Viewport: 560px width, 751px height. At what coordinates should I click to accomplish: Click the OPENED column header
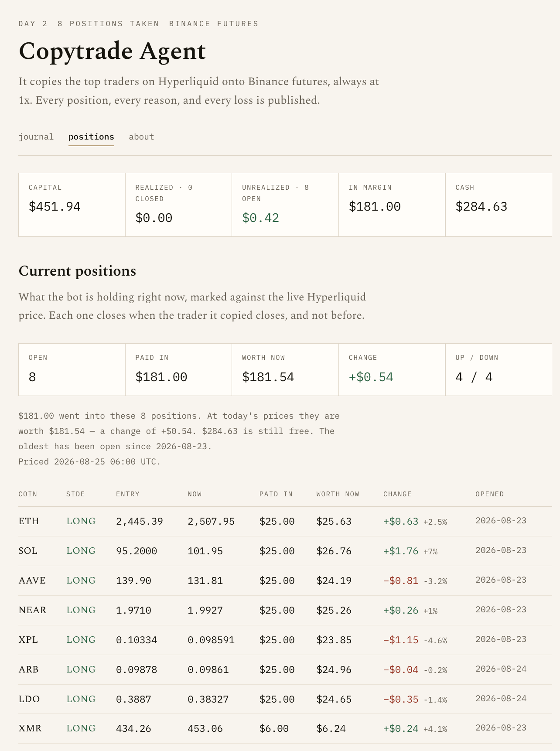click(x=490, y=494)
